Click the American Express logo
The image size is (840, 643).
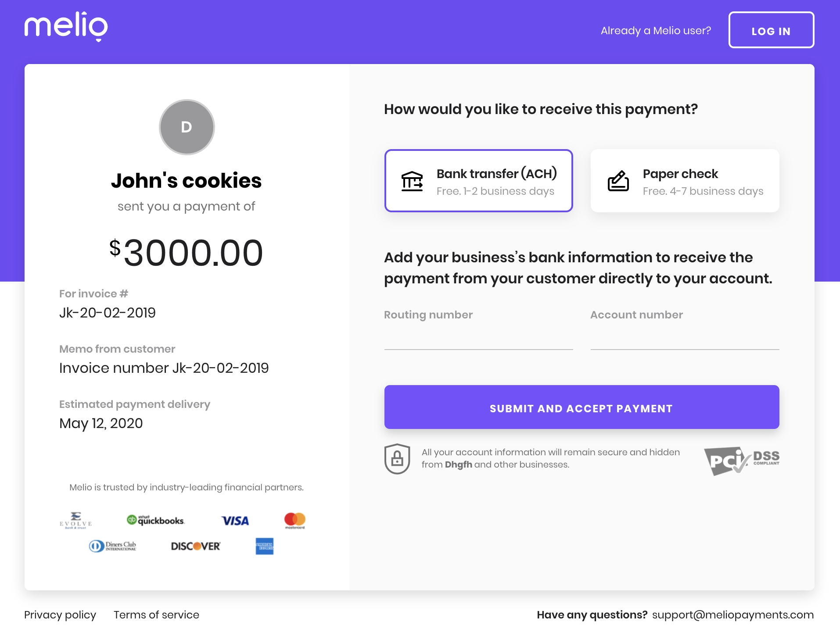(x=265, y=546)
